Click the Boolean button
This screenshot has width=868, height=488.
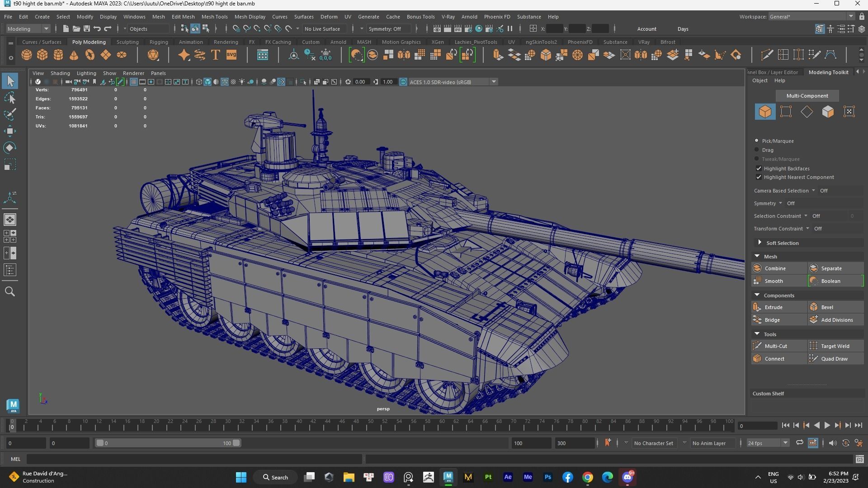click(x=835, y=281)
